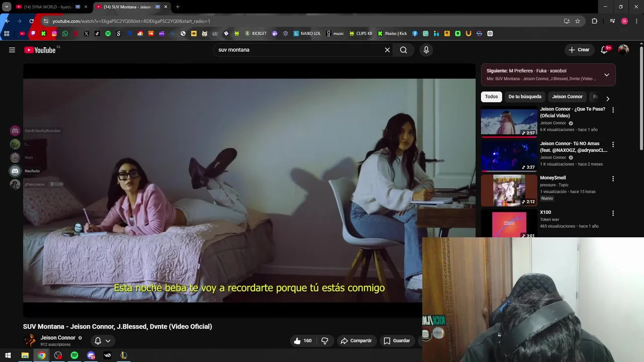Open options for Money$mell video
This screenshot has height=362, width=644.
point(613,178)
